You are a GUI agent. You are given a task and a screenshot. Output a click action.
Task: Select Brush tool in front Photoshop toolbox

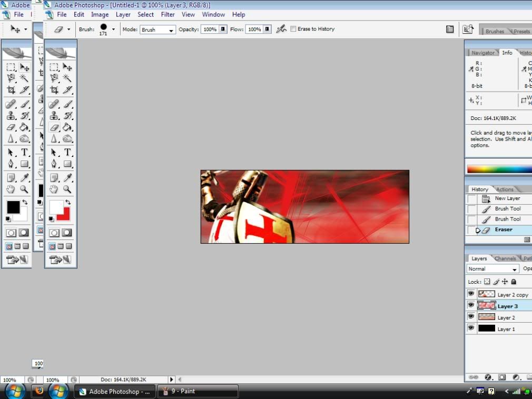point(67,104)
